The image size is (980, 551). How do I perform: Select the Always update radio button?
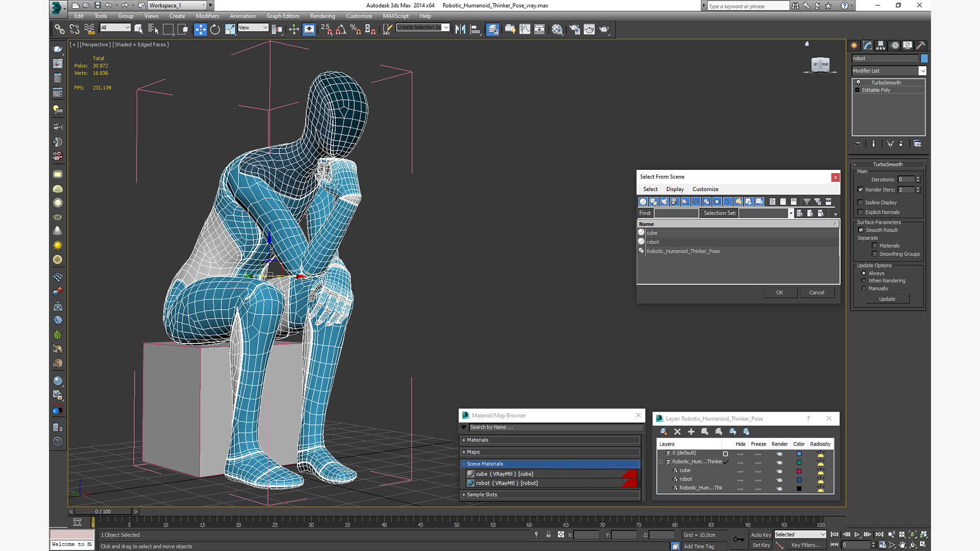(864, 273)
